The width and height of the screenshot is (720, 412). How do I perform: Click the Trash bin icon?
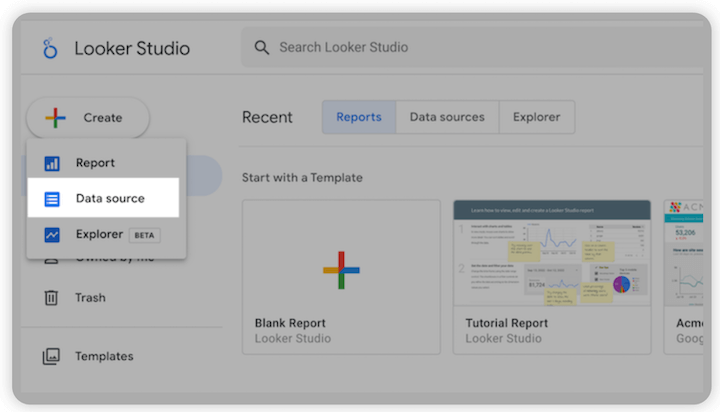tap(52, 298)
